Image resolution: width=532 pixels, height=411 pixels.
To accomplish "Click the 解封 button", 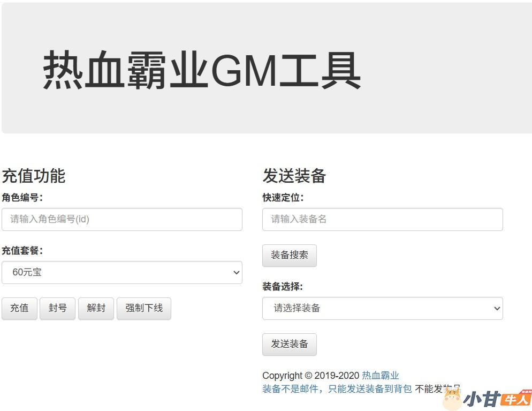I will tap(96, 309).
